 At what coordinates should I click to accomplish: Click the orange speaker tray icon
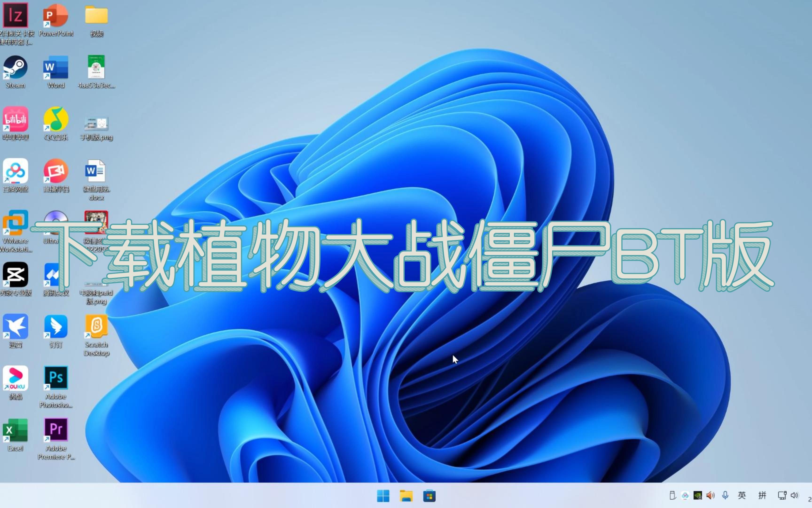coord(710,495)
